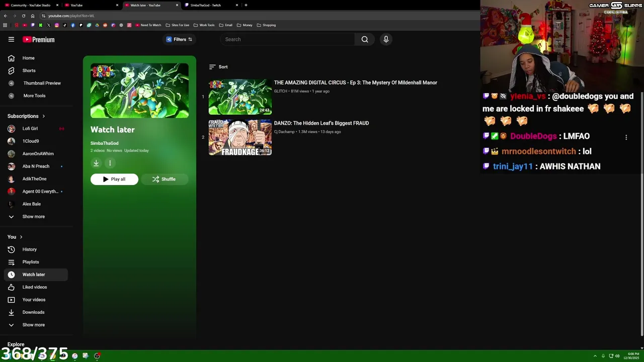
Task: Expand the You section chevron
Action: pyautogui.click(x=21, y=237)
